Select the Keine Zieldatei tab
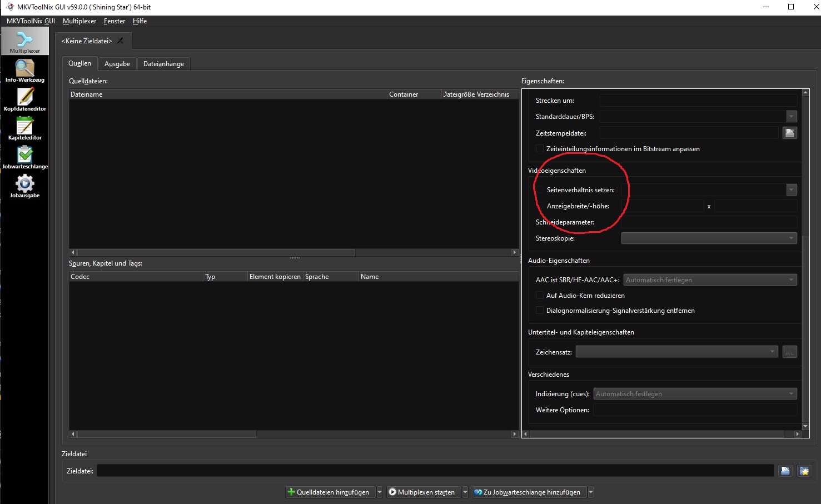 tap(87, 41)
